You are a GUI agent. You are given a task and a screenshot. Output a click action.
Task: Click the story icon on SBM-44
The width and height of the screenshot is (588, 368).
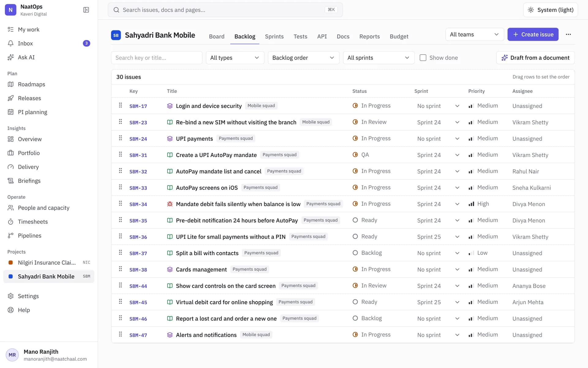[170, 286]
